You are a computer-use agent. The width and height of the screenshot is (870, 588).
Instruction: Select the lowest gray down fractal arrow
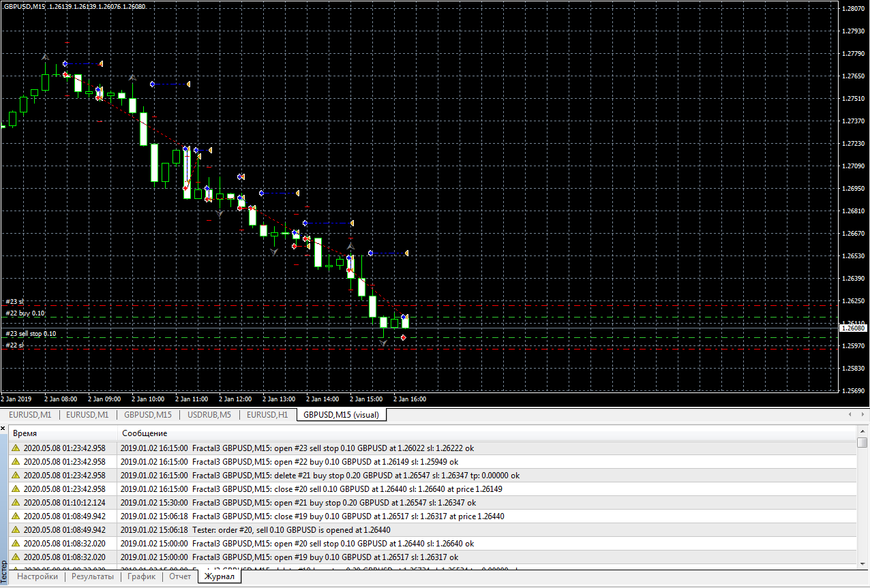click(383, 343)
